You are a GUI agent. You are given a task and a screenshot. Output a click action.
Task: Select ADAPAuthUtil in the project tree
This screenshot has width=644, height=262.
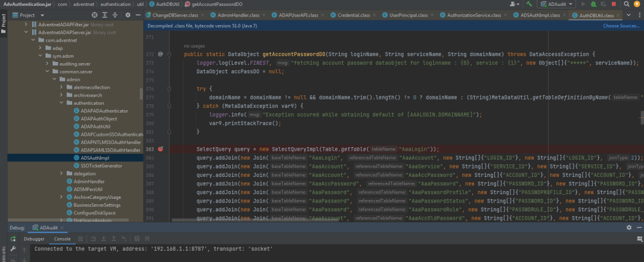click(95, 126)
